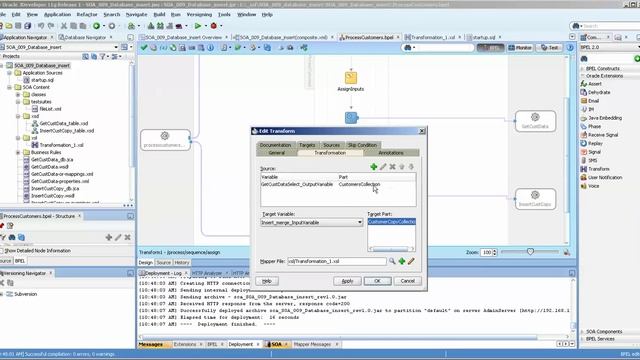
Task: Create new mapper file green plus
Action: (x=402, y=261)
